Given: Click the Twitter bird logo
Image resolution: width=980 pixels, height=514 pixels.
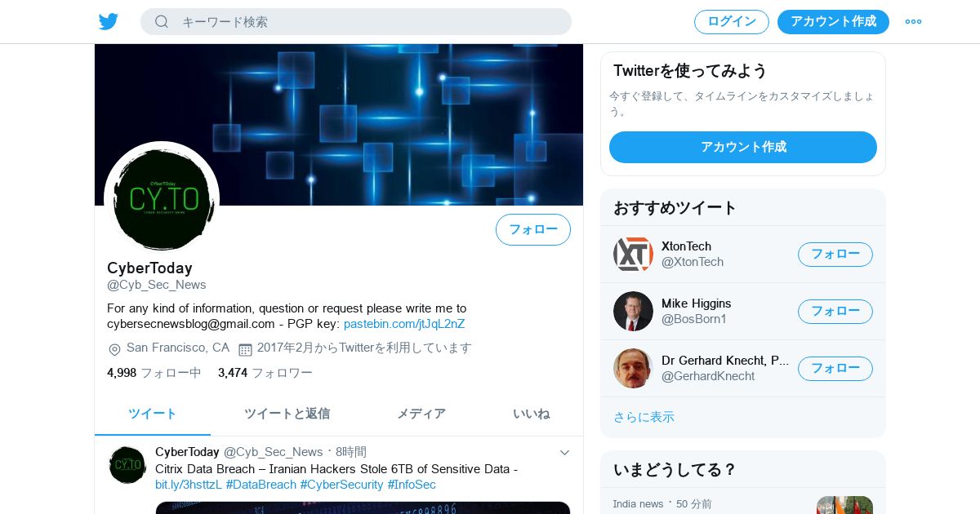Looking at the screenshot, I should 109,21.
